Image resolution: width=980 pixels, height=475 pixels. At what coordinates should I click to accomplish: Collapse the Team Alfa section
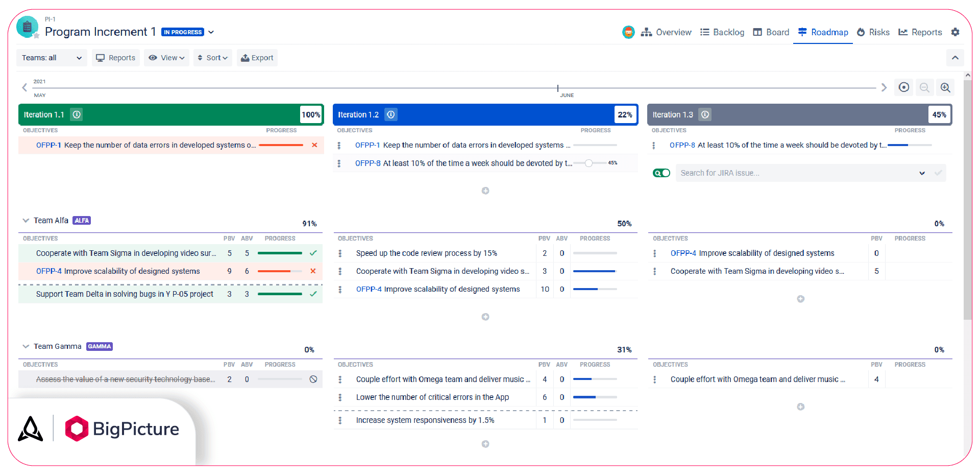click(26, 221)
